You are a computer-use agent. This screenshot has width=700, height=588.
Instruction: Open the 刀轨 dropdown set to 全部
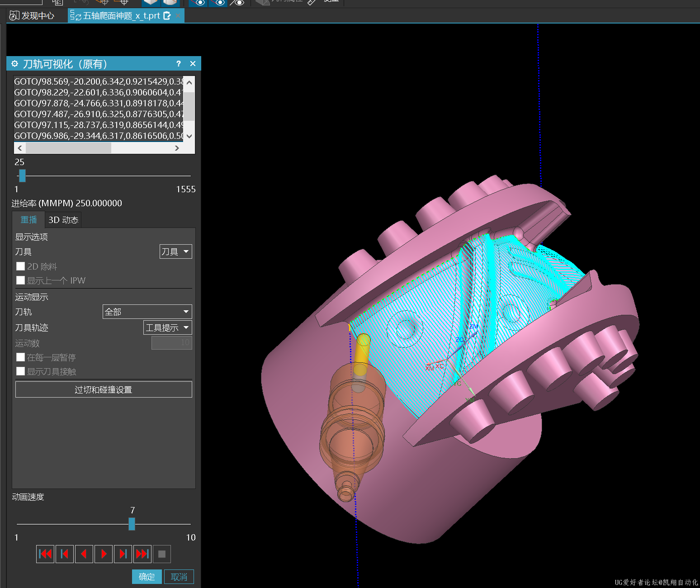tap(147, 312)
